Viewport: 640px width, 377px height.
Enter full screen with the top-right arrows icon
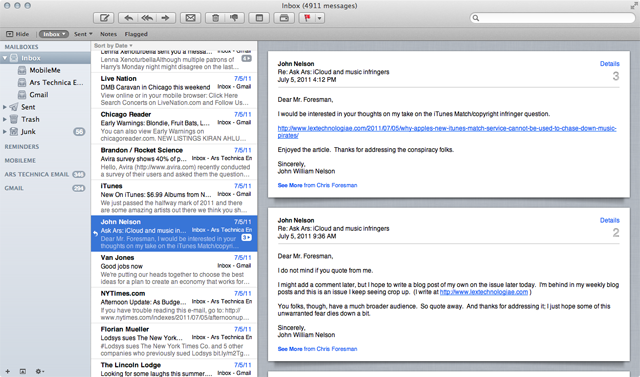click(x=634, y=5)
